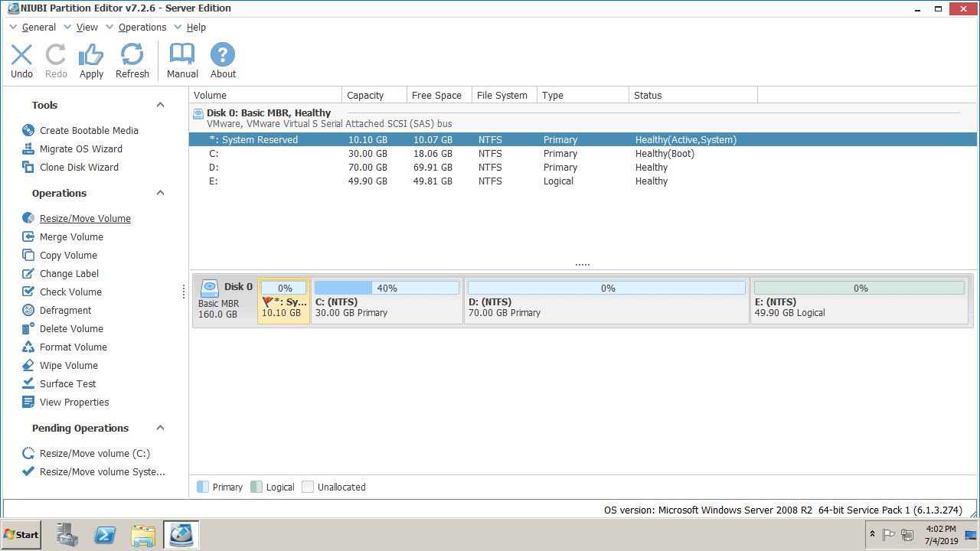
Task: Open the Manual book icon
Action: pos(182,60)
